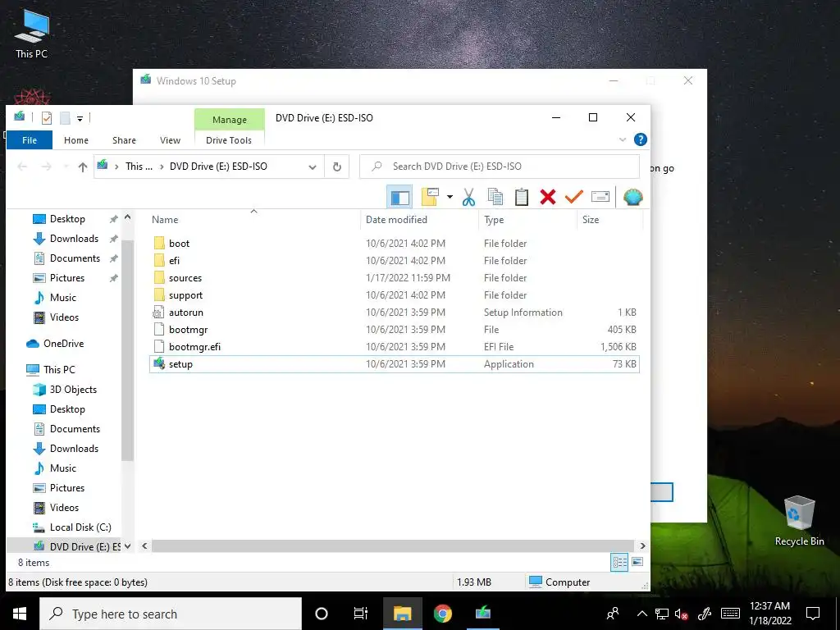Click the Cut scissors icon
Viewport: 840px width, 630px height.
coord(468,197)
